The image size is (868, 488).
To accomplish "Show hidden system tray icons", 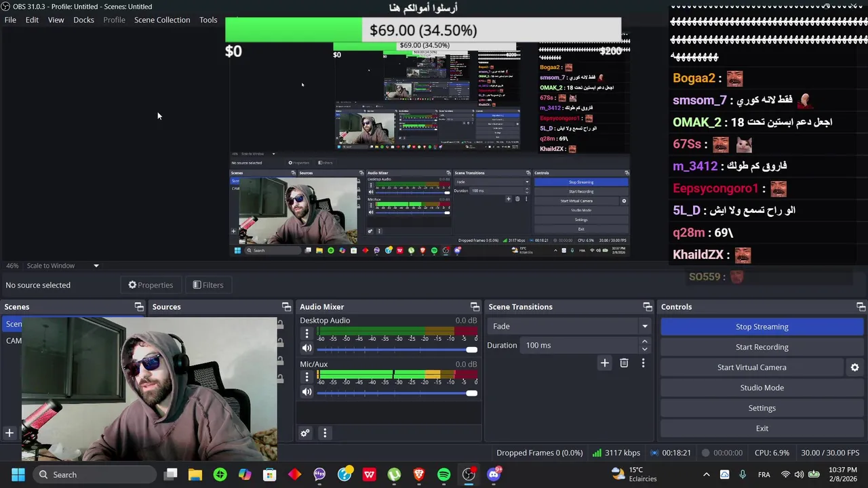I will coord(706,474).
